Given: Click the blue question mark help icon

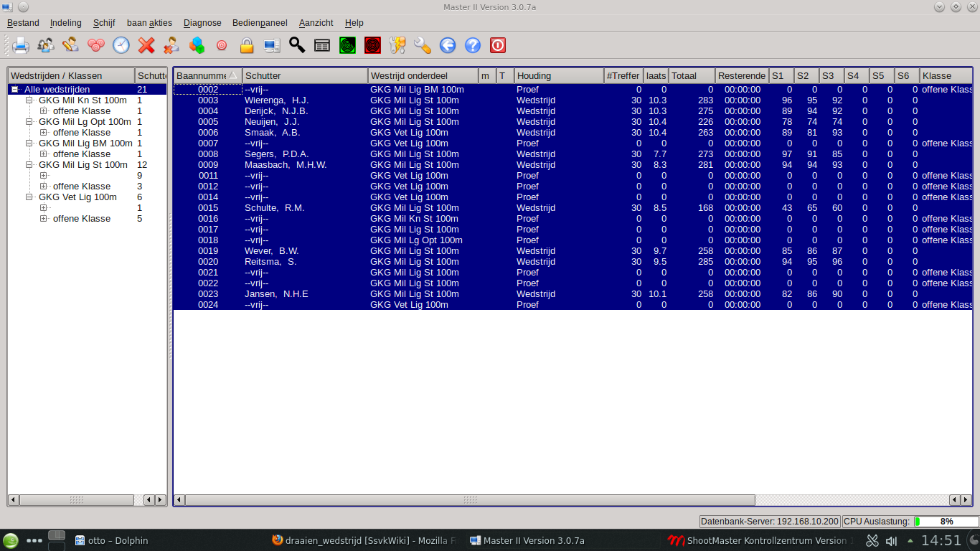Looking at the screenshot, I should 473,46.
